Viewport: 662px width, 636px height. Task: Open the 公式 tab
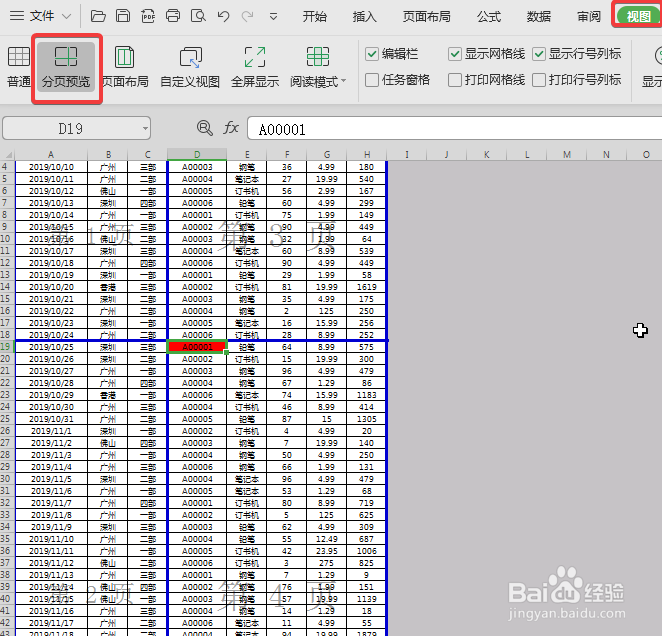489,16
